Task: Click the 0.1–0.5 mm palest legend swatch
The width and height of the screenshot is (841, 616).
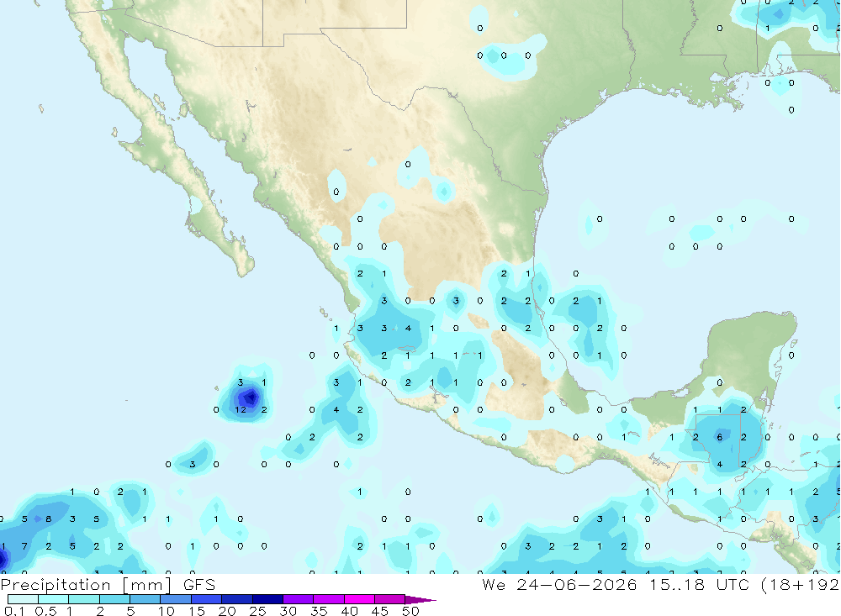Action: [x=23, y=599]
